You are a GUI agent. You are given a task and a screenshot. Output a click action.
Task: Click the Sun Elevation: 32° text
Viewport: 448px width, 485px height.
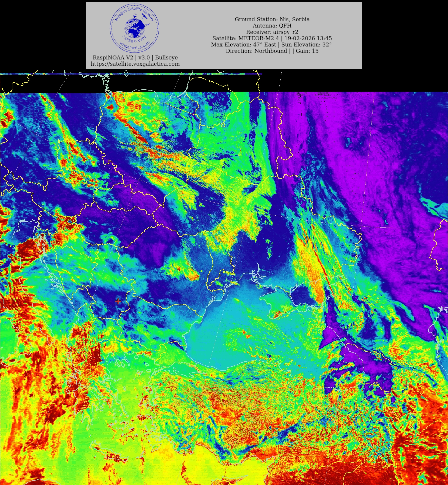tap(306, 45)
